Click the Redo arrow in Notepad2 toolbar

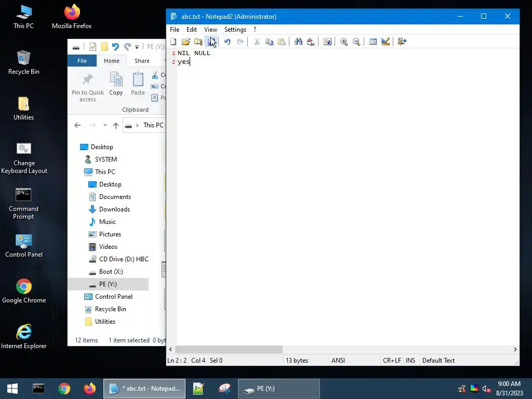pyautogui.click(x=240, y=42)
